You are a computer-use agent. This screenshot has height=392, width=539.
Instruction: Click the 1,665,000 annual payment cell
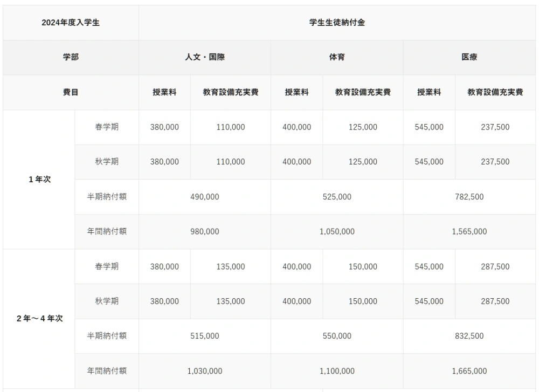click(469, 371)
